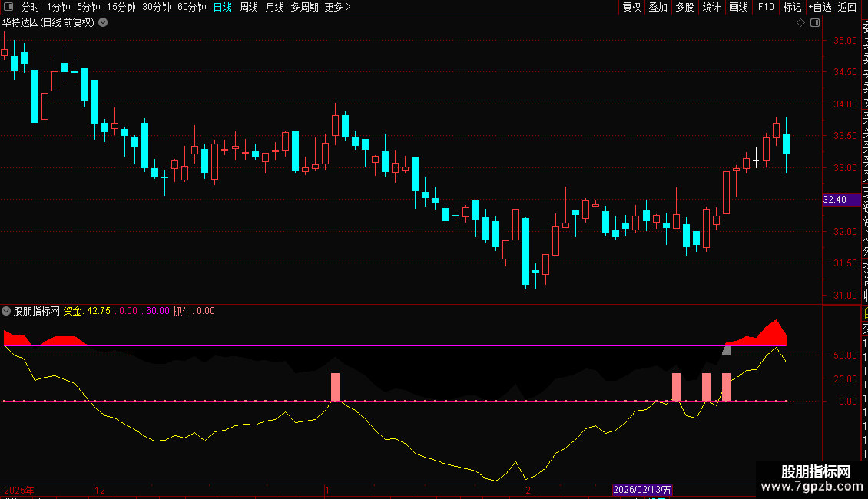Screen dimensions: 868x499
Task: Click 返回 to go back
Action: coord(847,7)
